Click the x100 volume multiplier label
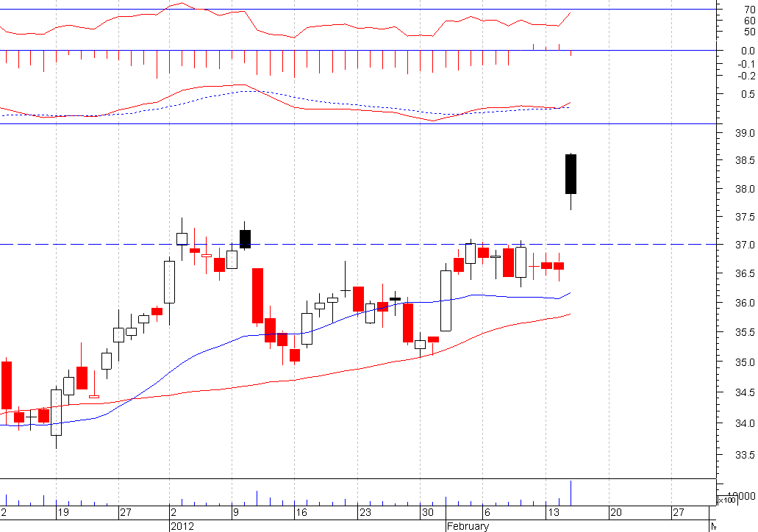 [x=726, y=500]
